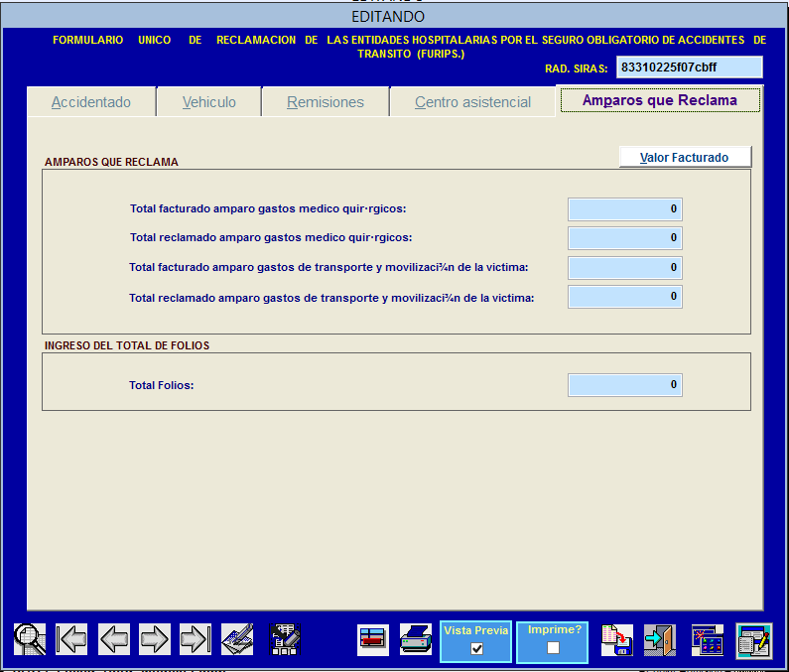
Task: Click the exit door icon
Action: (x=660, y=640)
